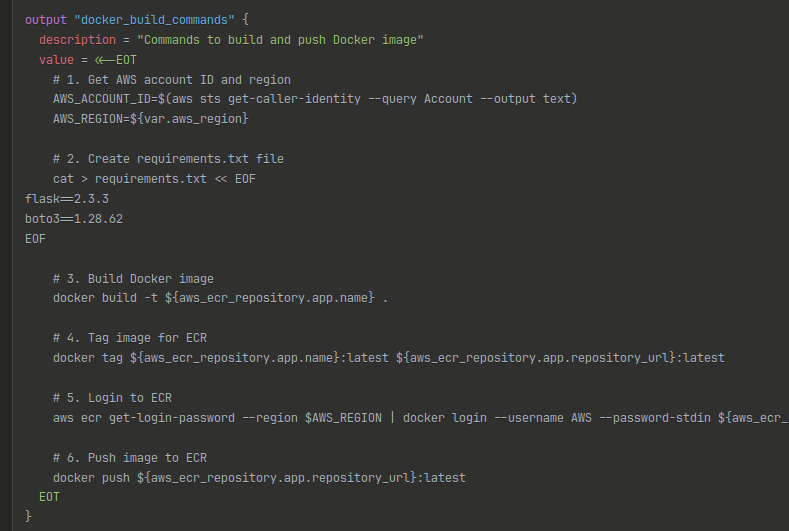789x531 pixels.
Task: Place cursor on the output keyword
Action: (46, 20)
